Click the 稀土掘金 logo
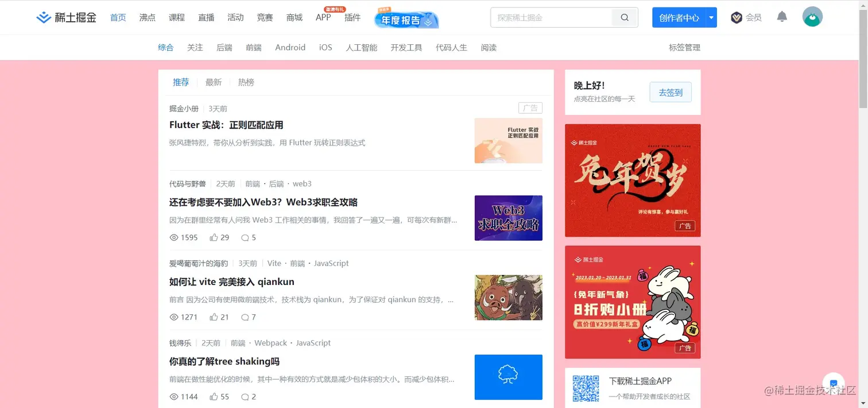 [66, 17]
